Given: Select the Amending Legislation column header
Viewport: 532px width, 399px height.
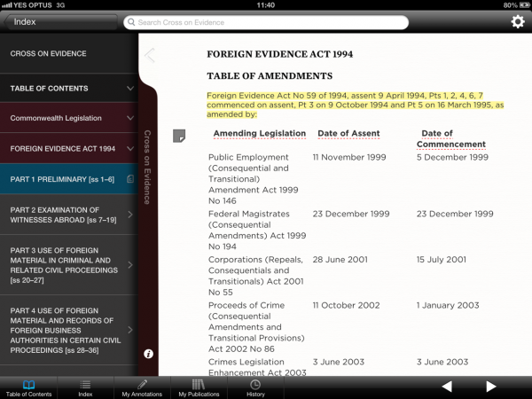Looking at the screenshot, I should (x=260, y=133).
